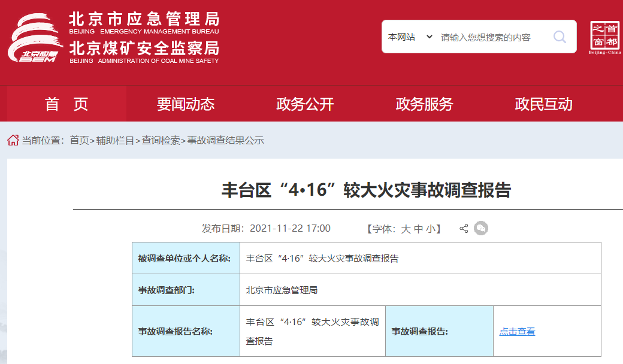Open 事故调查结果公示 breadcrumb link
The width and height of the screenshot is (623, 364).
coord(225,141)
